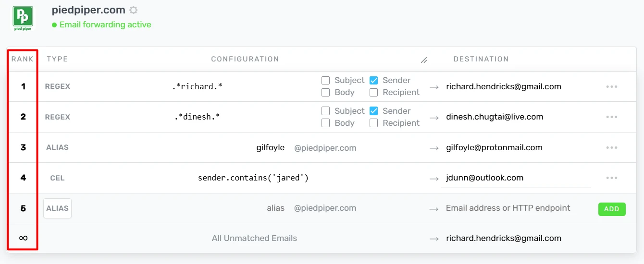Viewport: 644px width, 264px height.
Task: Enable Subject checkbox for the richard rule
Action: click(325, 80)
